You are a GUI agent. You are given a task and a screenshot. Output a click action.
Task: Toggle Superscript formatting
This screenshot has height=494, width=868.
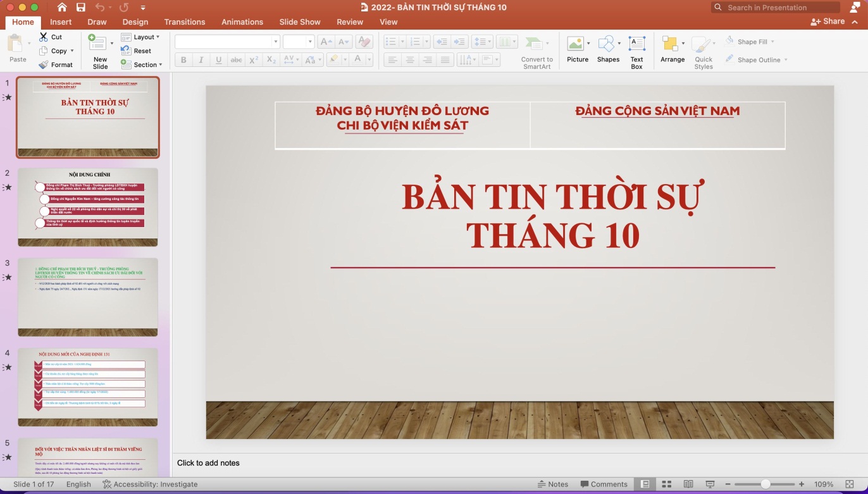(x=254, y=60)
